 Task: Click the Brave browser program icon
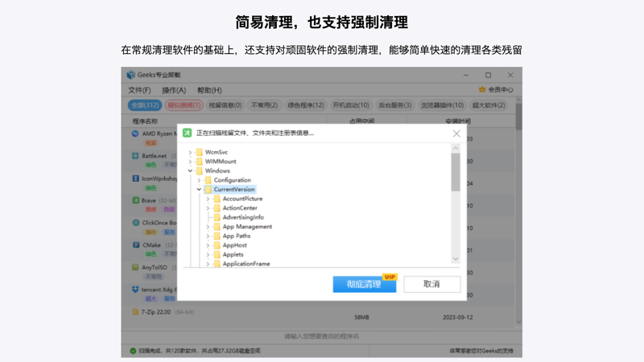click(x=135, y=200)
